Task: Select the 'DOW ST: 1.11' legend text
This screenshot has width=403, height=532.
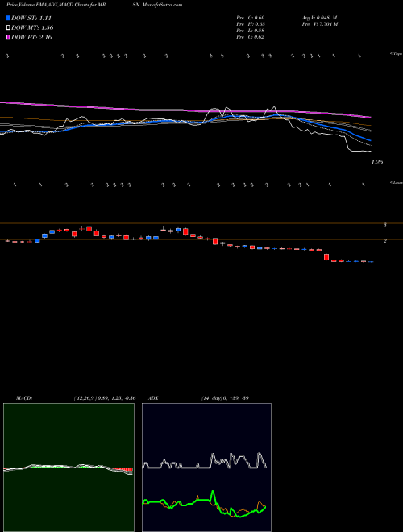Action: point(31,18)
